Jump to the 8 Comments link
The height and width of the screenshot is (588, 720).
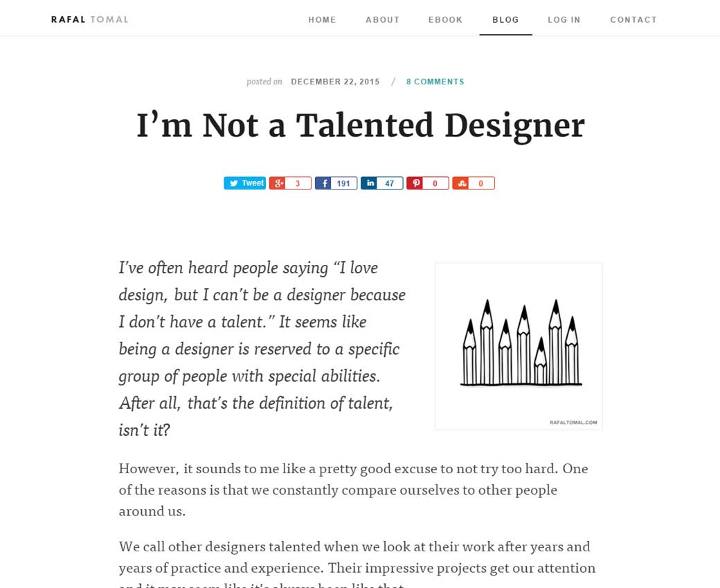(x=435, y=82)
